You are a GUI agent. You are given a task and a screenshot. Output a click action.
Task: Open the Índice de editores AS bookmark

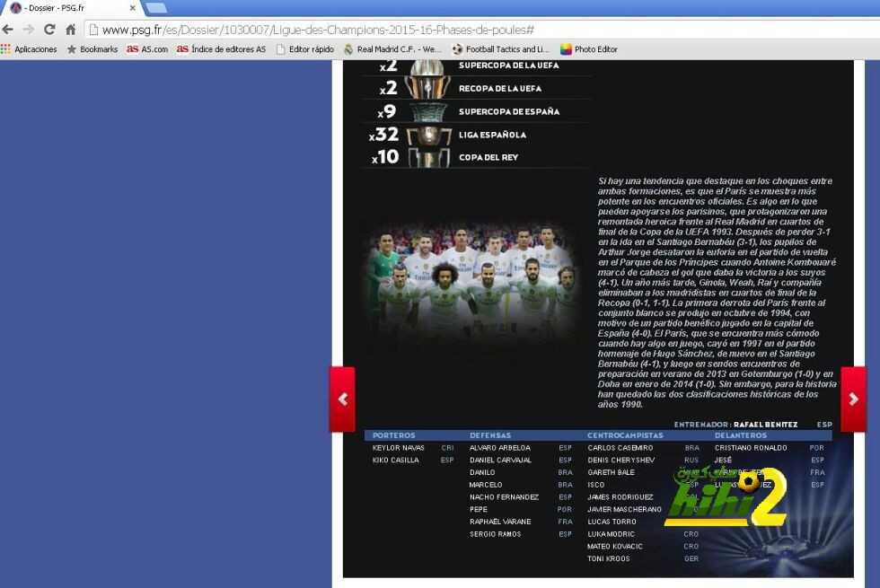coord(221,49)
